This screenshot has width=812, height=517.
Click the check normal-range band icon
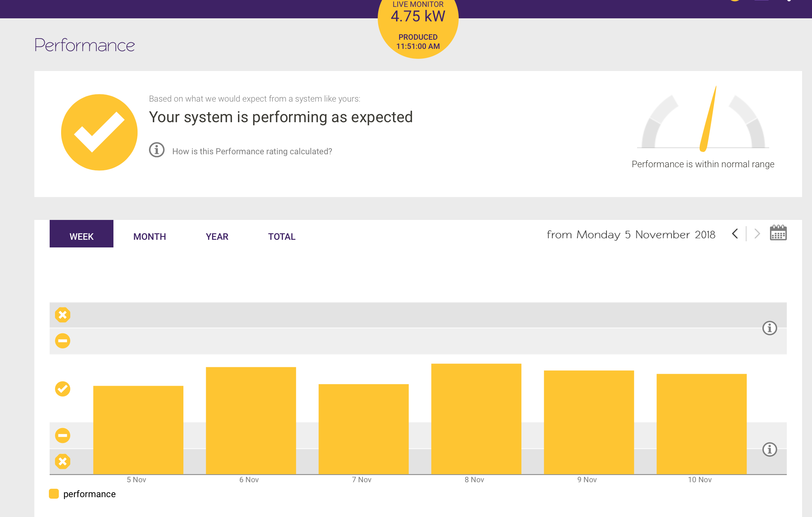pos(63,389)
